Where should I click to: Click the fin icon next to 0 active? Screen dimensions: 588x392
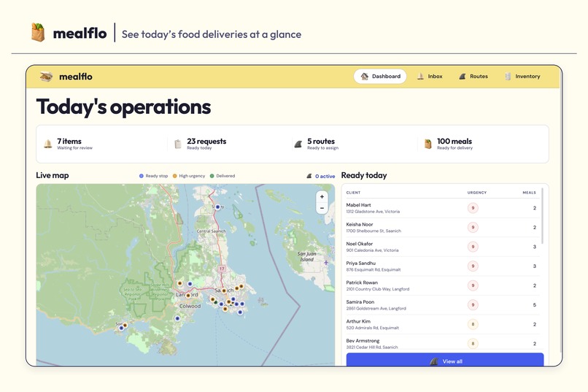tap(309, 176)
